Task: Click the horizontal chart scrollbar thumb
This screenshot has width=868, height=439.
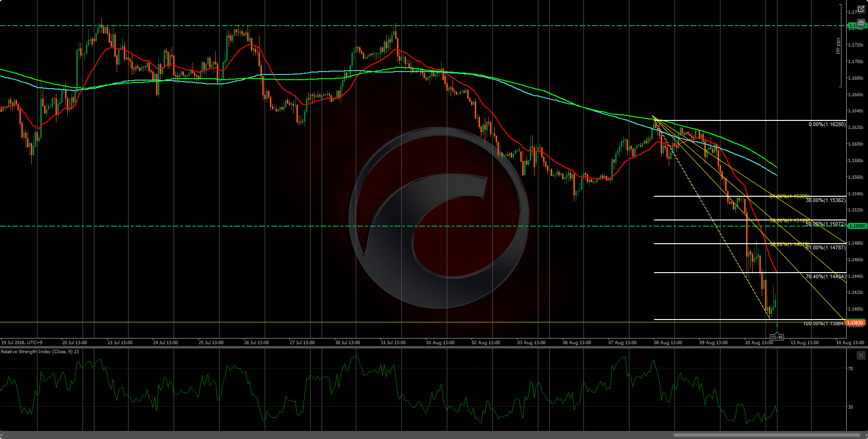Action: [x=766, y=435]
